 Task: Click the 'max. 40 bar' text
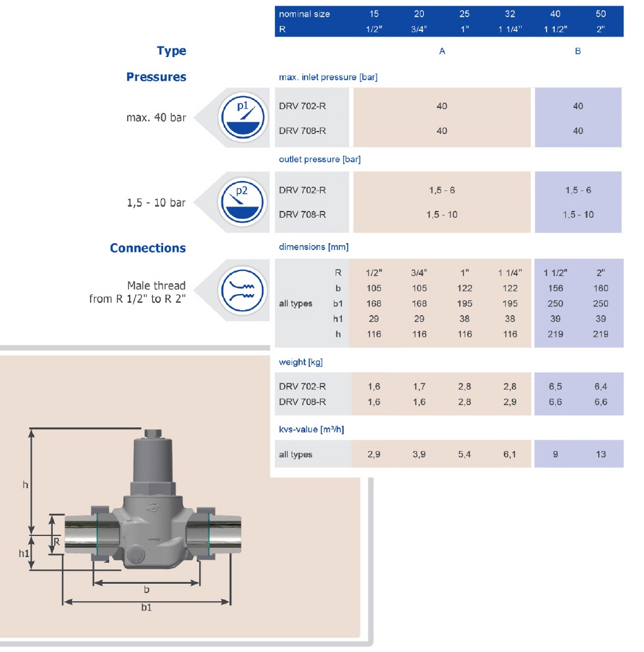coord(156,117)
